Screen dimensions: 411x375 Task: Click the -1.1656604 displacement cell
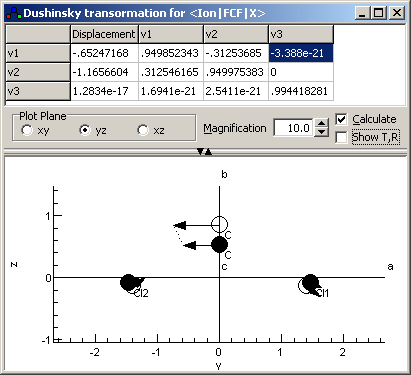tap(104, 72)
